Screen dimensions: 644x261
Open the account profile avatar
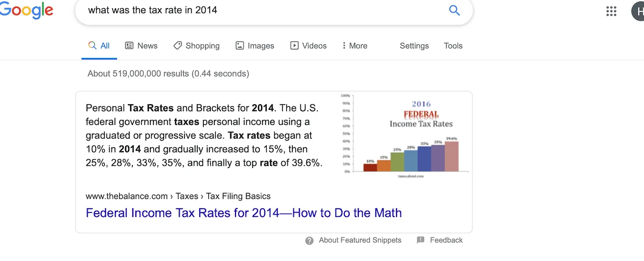click(x=638, y=11)
